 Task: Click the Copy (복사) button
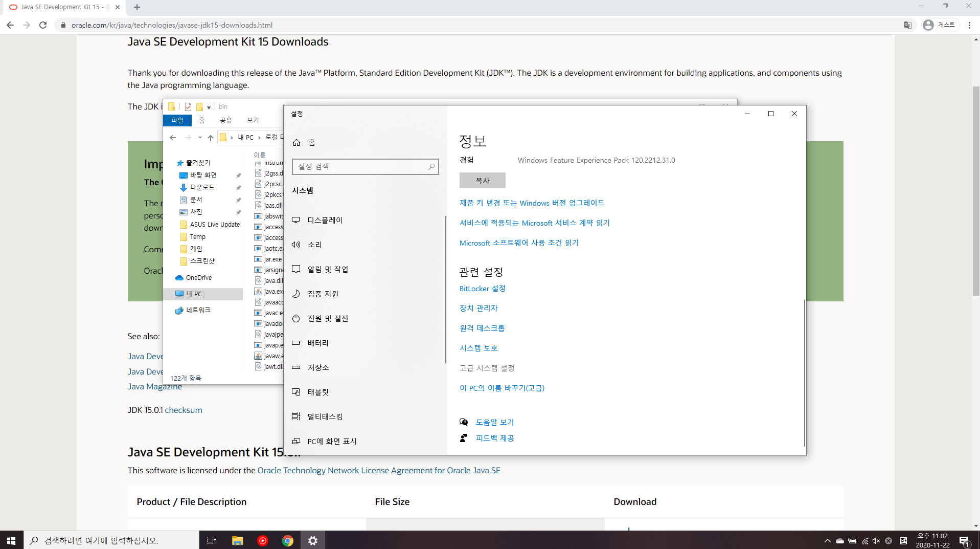pyautogui.click(x=483, y=181)
